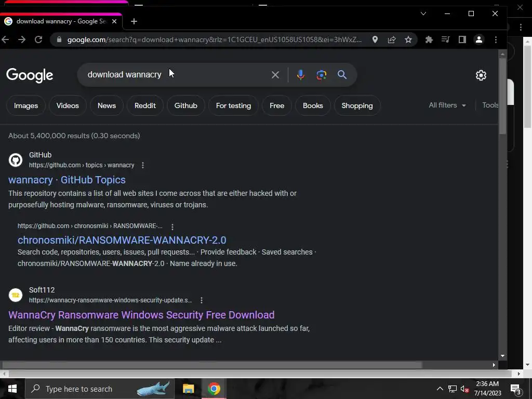The width and height of the screenshot is (532, 399).
Task: Open the muted volume tray icon
Action: click(465, 389)
